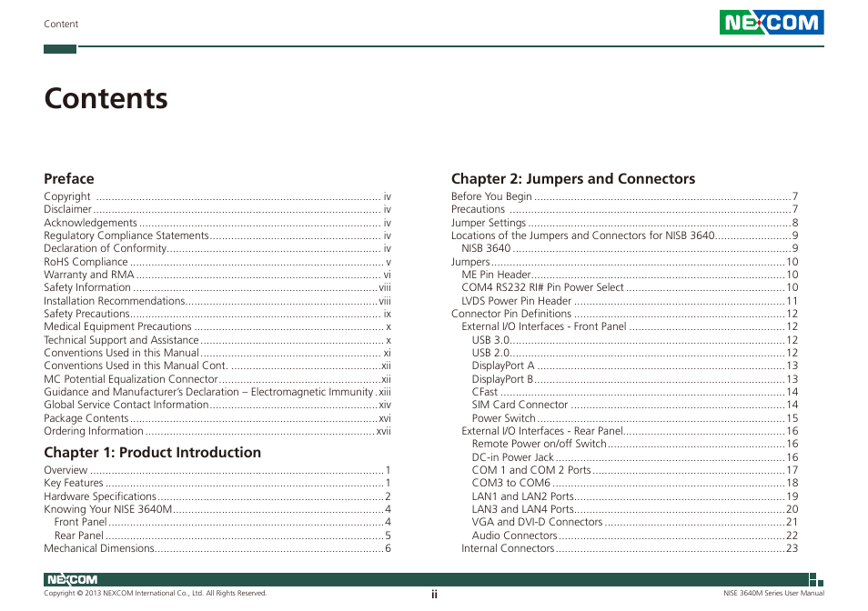Screen dimensions: 868x611
Task: Open Guidance and Manufacturer's Declaration entry
Action: (217, 392)
